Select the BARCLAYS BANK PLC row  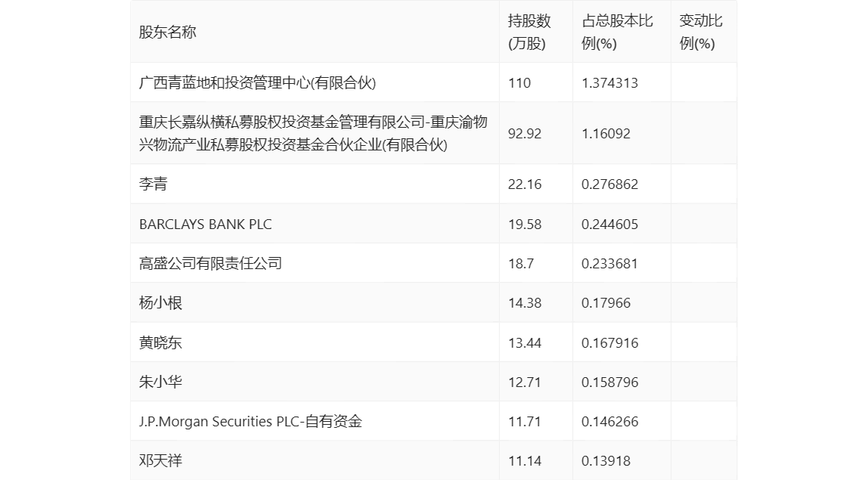205,224
